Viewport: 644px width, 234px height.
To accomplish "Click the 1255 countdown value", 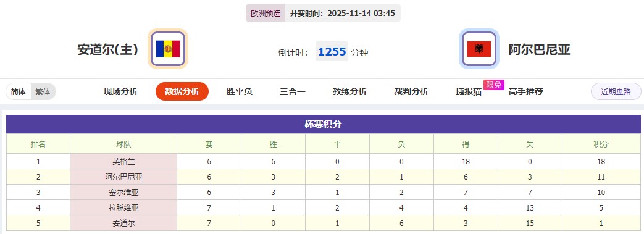I will pos(332,52).
